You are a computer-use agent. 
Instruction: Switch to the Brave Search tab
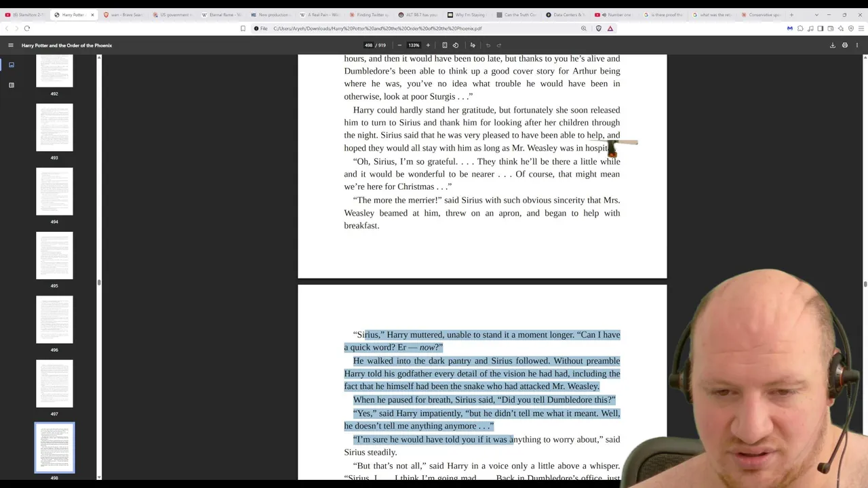pyautogui.click(x=123, y=14)
